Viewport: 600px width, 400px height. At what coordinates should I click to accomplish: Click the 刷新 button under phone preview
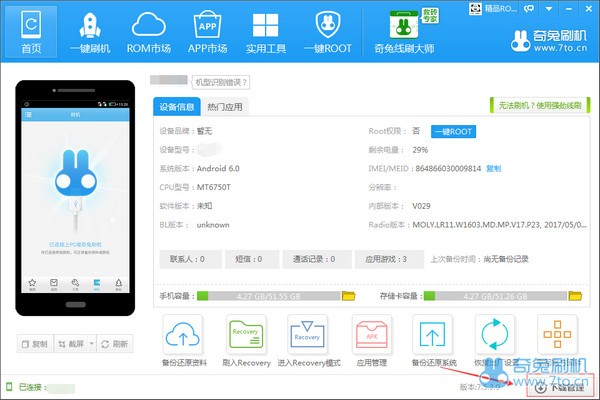tap(115, 343)
